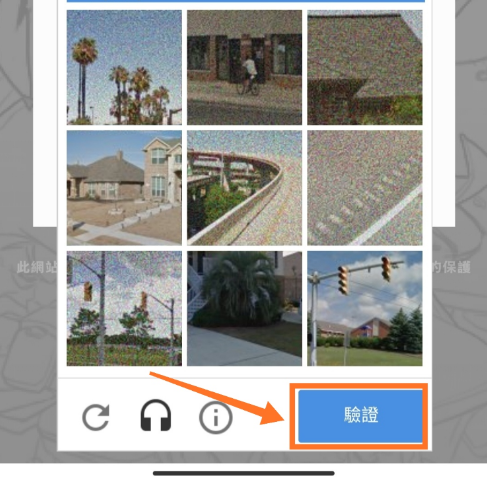The image size is (487, 479).
Task: Switch to audio challenge via headphones icon
Action: (156, 415)
